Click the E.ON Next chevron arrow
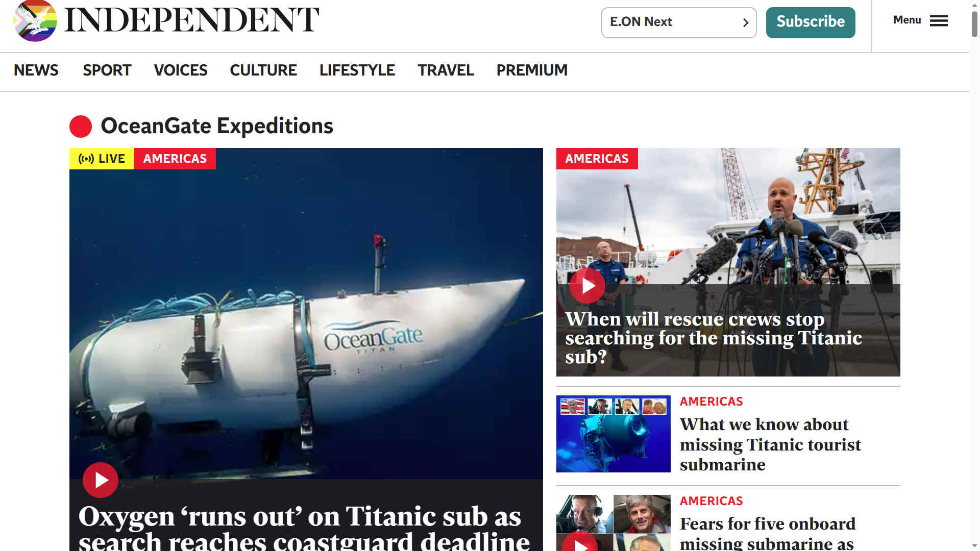 pyautogui.click(x=745, y=22)
